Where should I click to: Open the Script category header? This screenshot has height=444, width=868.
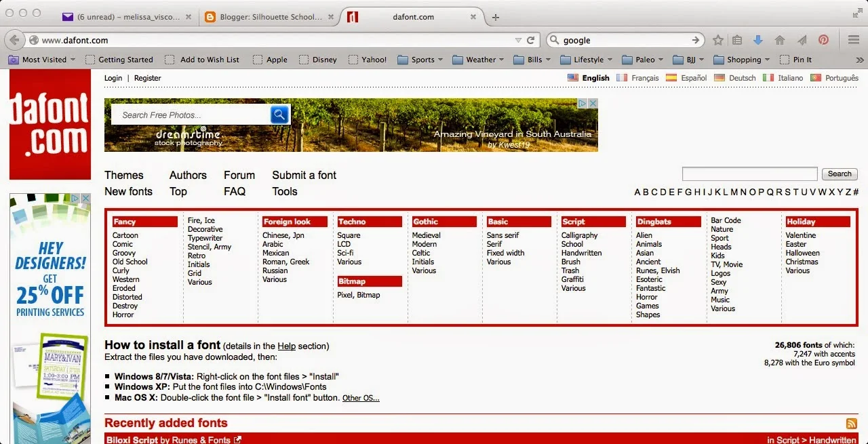[593, 222]
